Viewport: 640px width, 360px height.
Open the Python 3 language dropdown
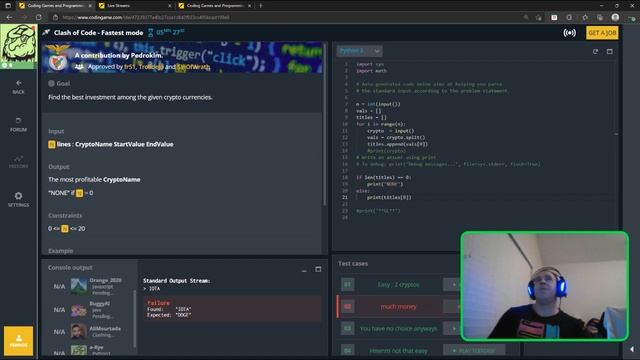(x=359, y=51)
